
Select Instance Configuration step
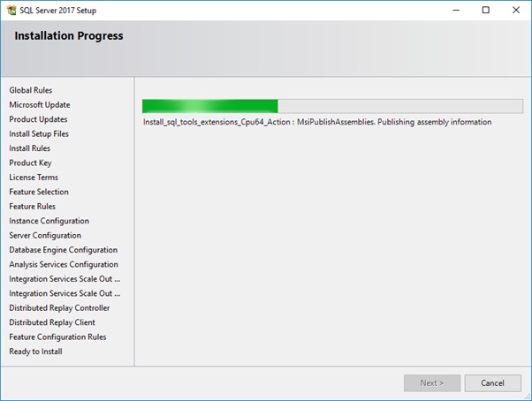click(49, 221)
